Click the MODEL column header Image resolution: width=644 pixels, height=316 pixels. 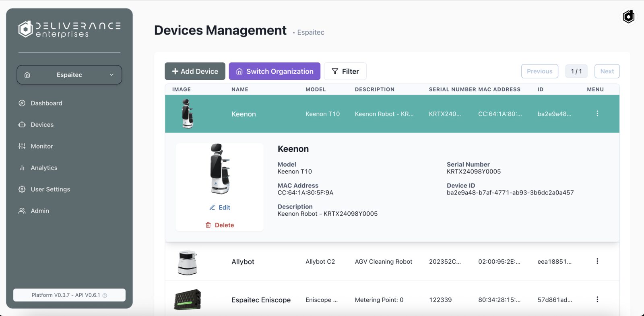(x=316, y=89)
